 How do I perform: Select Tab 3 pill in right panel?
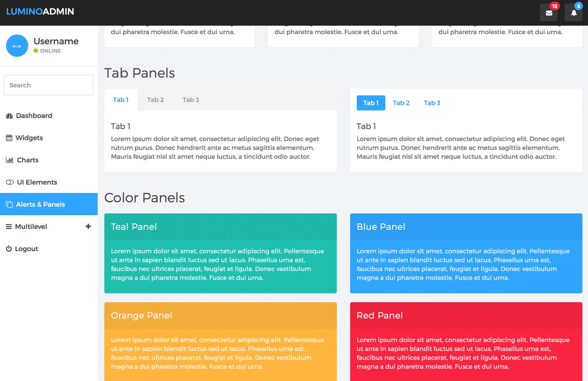click(x=432, y=103)
